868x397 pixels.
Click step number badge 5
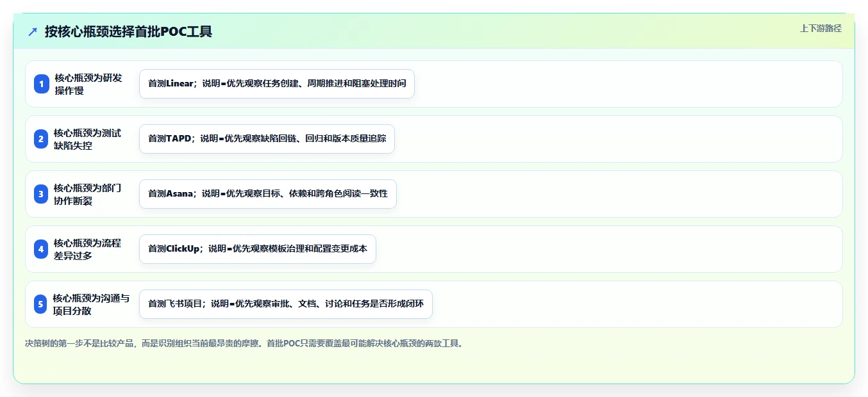(42, 304)
